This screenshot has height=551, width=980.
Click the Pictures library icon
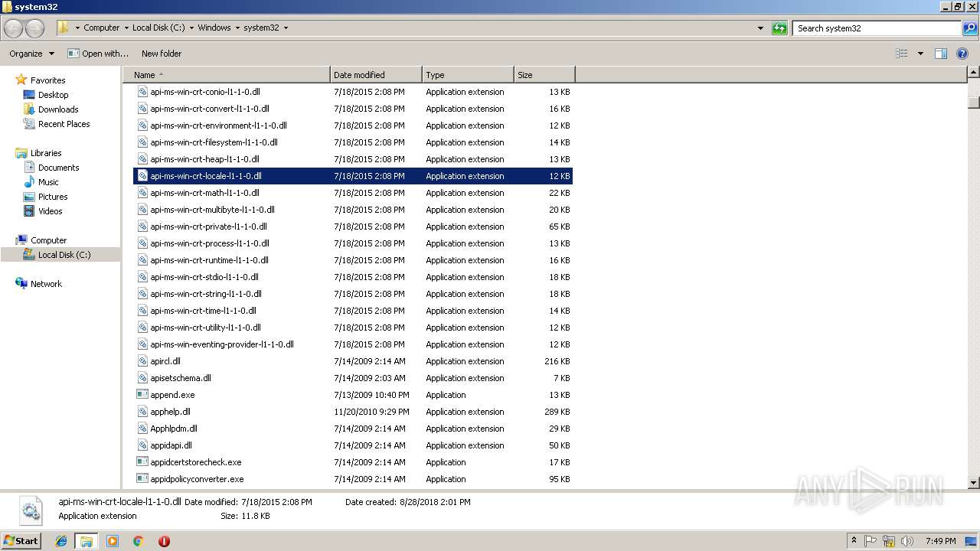click(29, 197)
